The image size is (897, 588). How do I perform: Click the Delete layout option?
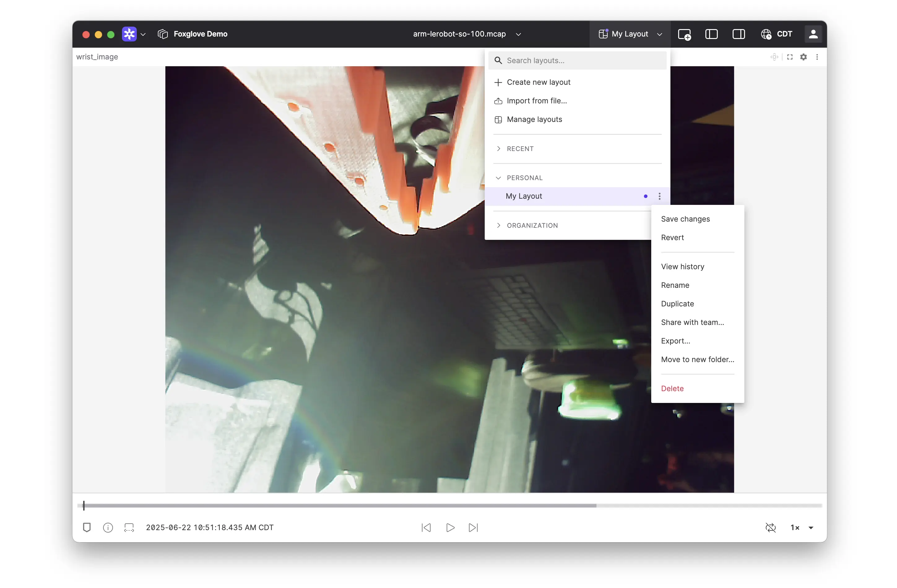[x=672, y=388]
